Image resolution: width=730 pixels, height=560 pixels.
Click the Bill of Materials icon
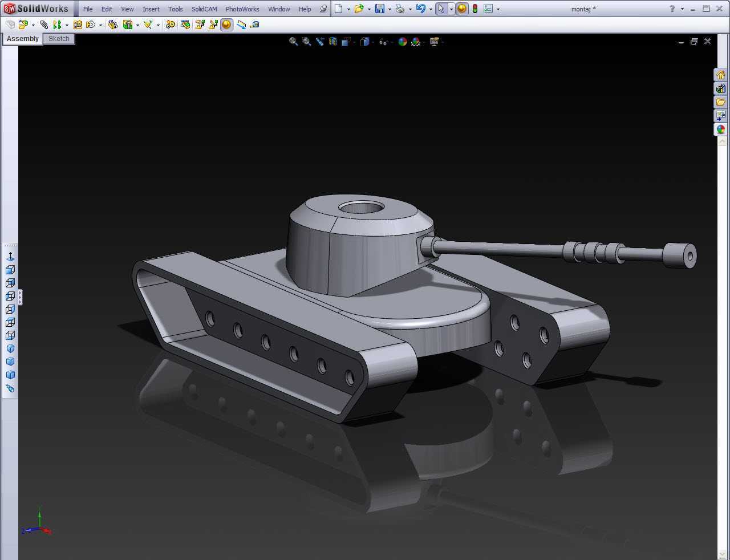185,25
